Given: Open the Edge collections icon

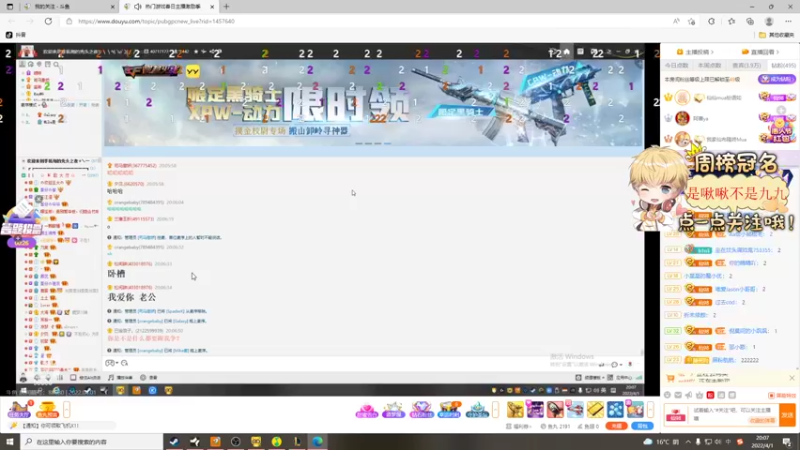Looking at the screenshot, I should [x=750, y=21].
